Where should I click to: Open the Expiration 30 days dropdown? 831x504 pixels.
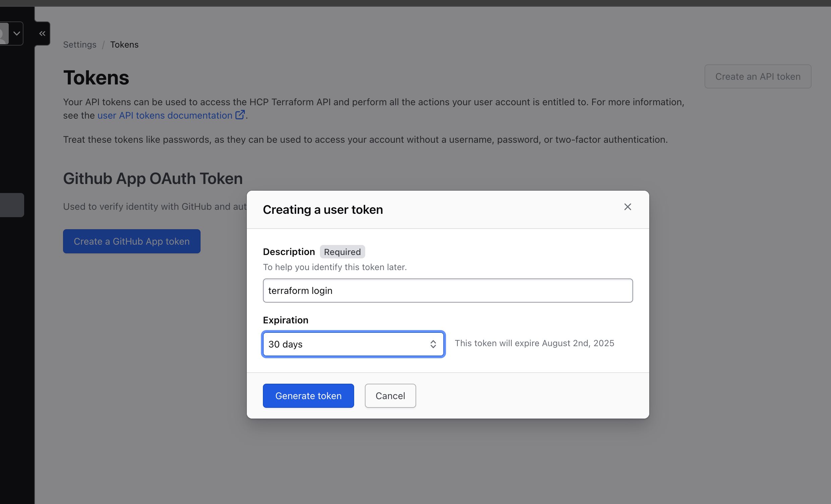353,344
